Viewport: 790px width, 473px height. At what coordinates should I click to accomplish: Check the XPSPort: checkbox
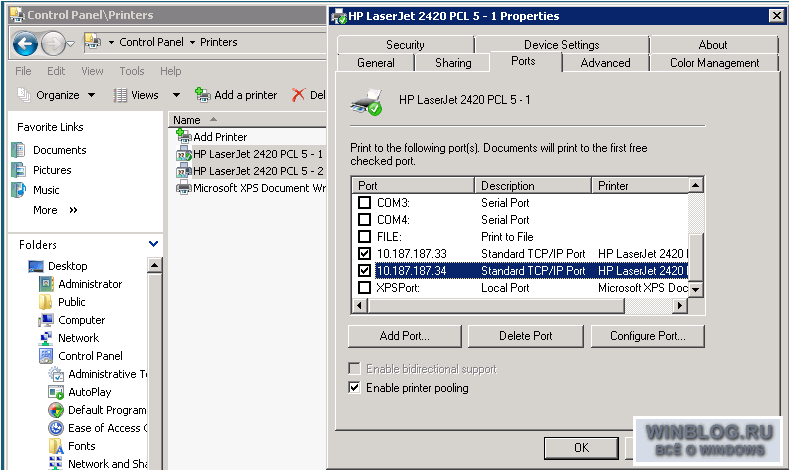[x=364, y=288]
